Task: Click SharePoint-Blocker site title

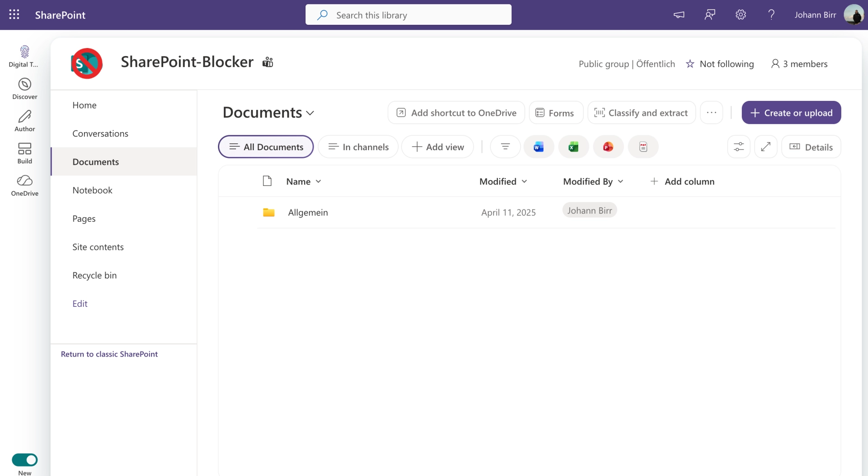Action: pos(187,62)
